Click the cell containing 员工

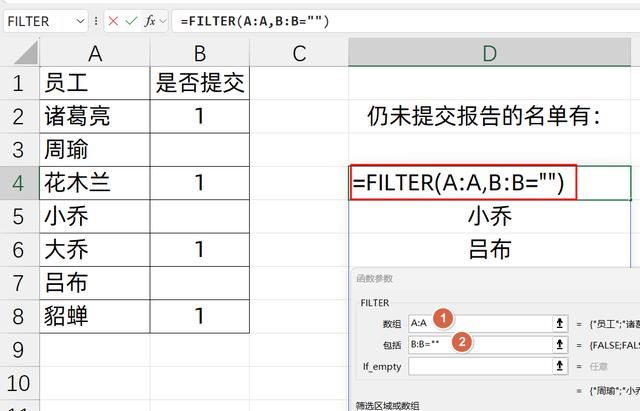click(x=95, y=83)
